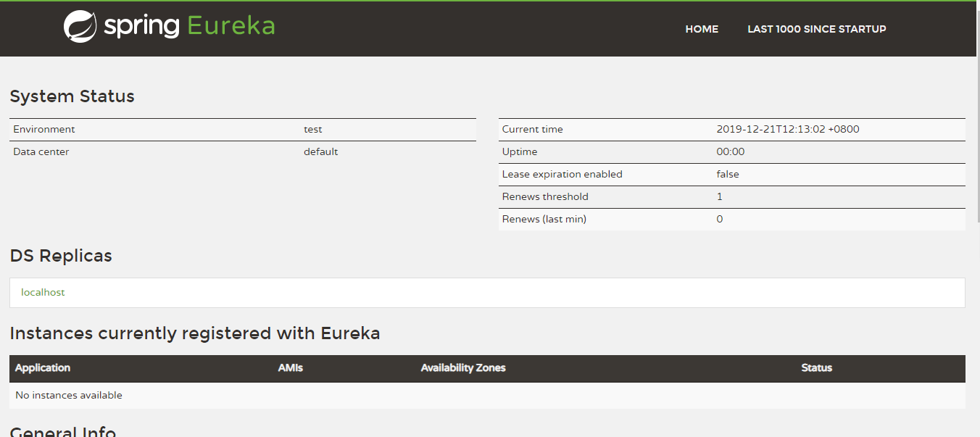The height and width of the screenshot is (437, 980).
Task: Click the localhost replica link
Action: pos(43,292)
